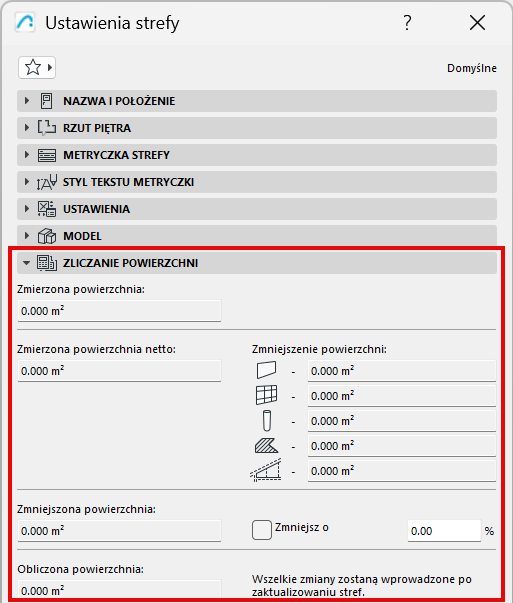Click the Zmierzona powierzchnia netto field
Image resolution: width=513 pixels, height=603 pixels.
coord(119,371)
